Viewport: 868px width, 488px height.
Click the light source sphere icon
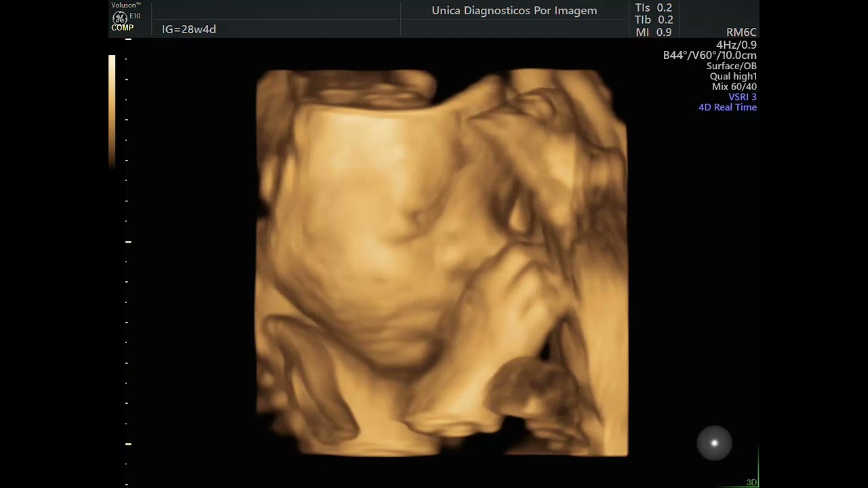[714, 443]
